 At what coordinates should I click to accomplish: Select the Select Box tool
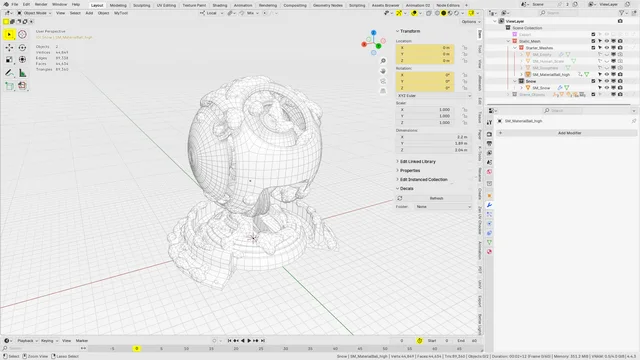coord(9,35)
